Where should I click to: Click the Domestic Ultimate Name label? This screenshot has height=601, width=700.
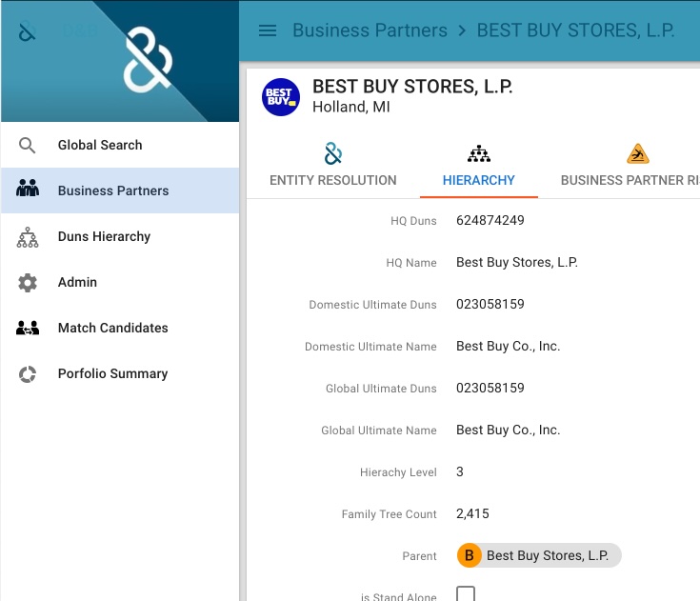370,347
